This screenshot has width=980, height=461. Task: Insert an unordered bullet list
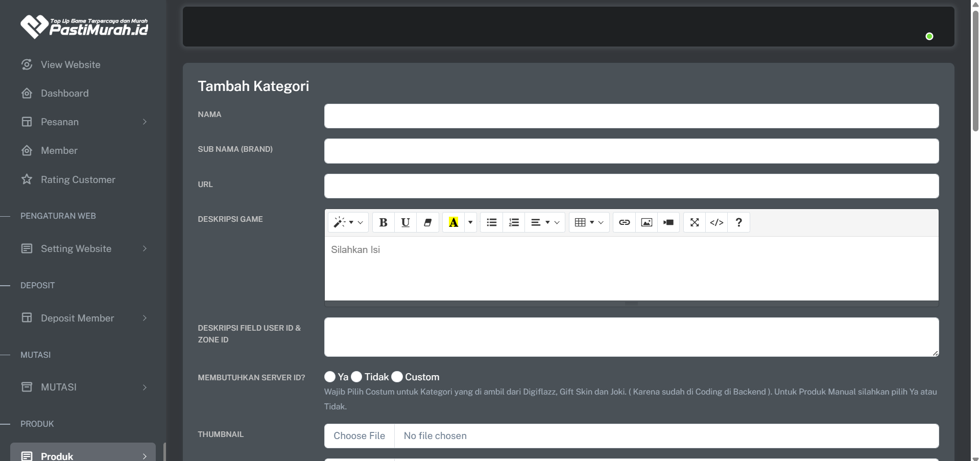point(492,222)
